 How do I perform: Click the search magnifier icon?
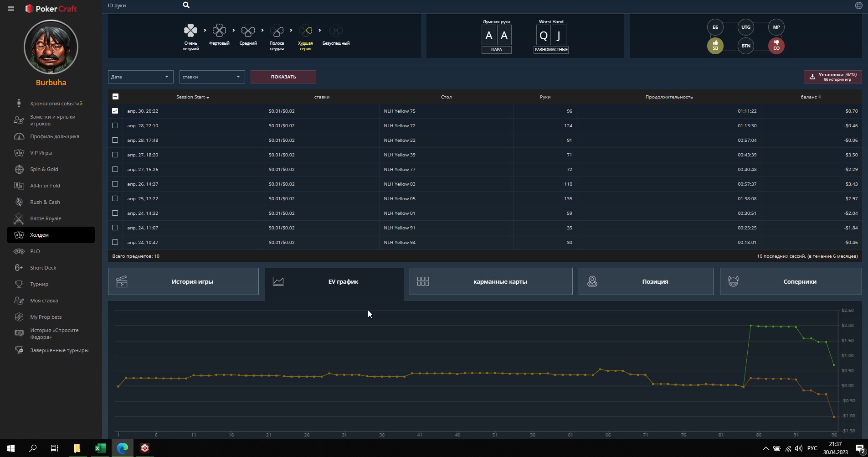click(x=186, y=5)
